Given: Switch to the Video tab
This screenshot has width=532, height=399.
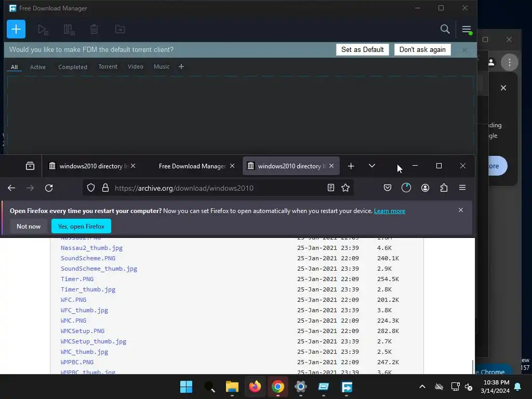Looking at the screenshot, I should click(136, 66).
